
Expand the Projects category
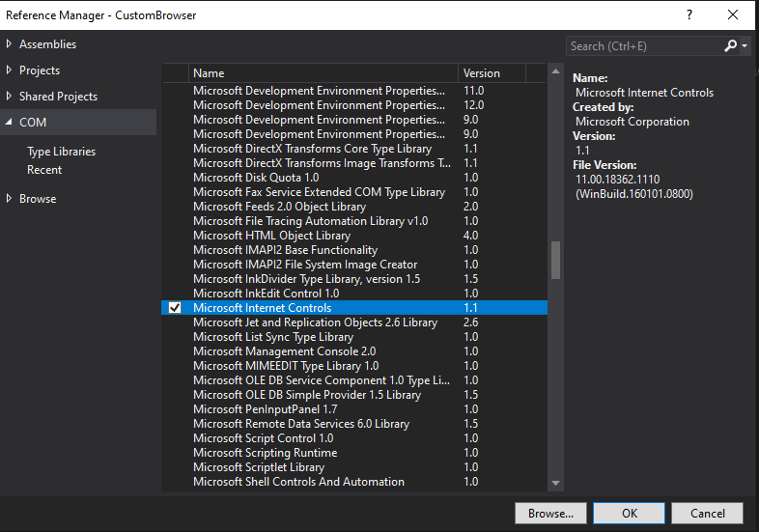(10, 70)
